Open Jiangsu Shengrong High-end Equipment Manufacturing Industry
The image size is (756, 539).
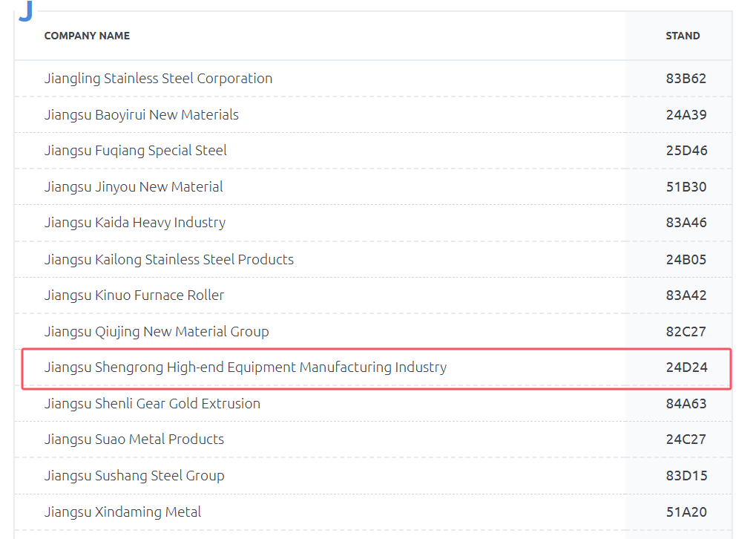click(246, 367)
